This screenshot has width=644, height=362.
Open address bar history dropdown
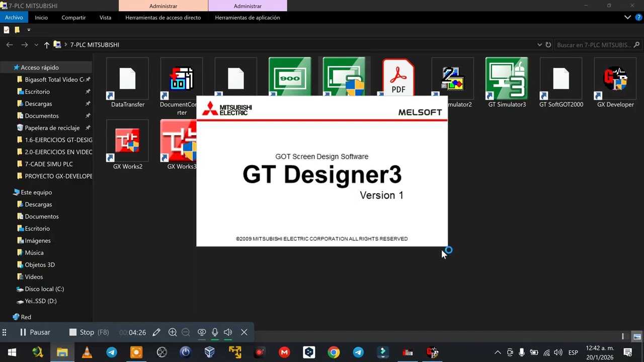(x=540, y=45)
